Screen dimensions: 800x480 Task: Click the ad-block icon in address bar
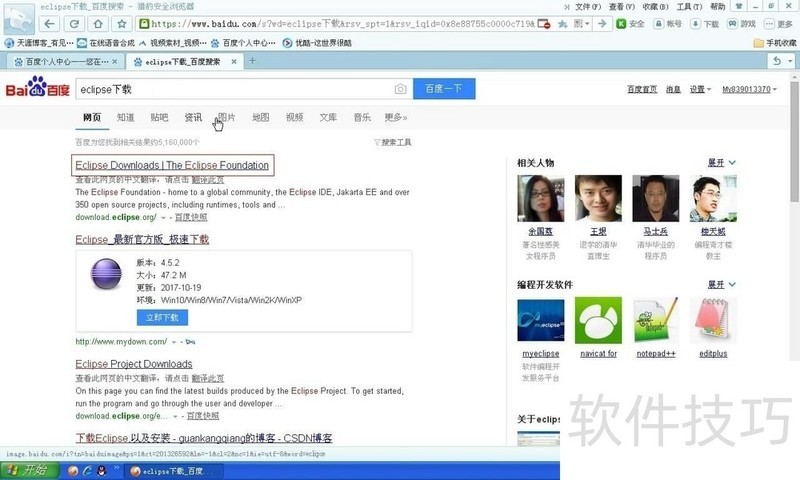point(544,24)
